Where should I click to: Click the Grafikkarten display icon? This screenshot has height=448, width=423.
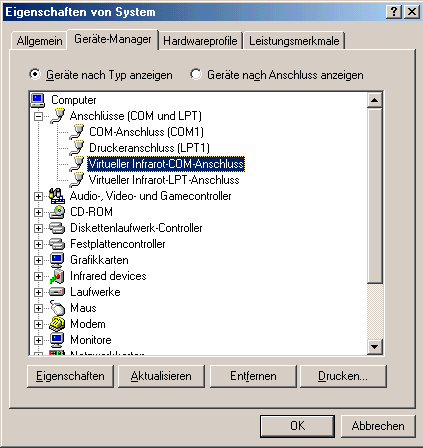click(x=57, y=260)
